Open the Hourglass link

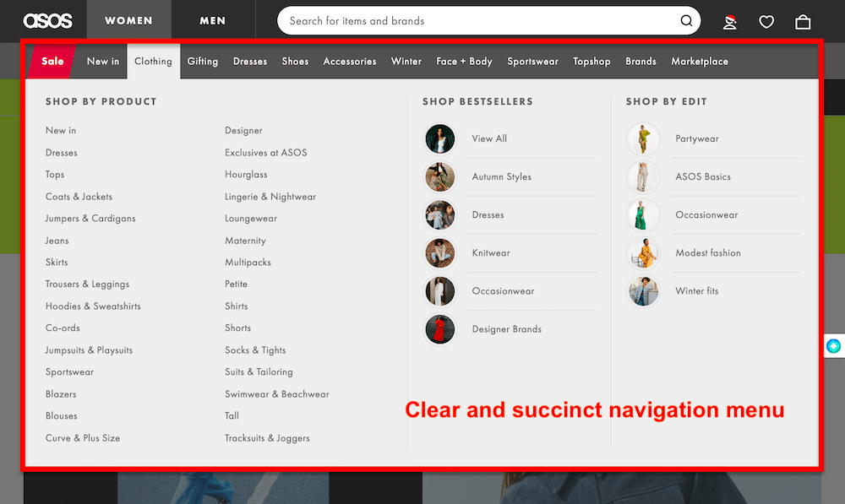coord(246,175)
